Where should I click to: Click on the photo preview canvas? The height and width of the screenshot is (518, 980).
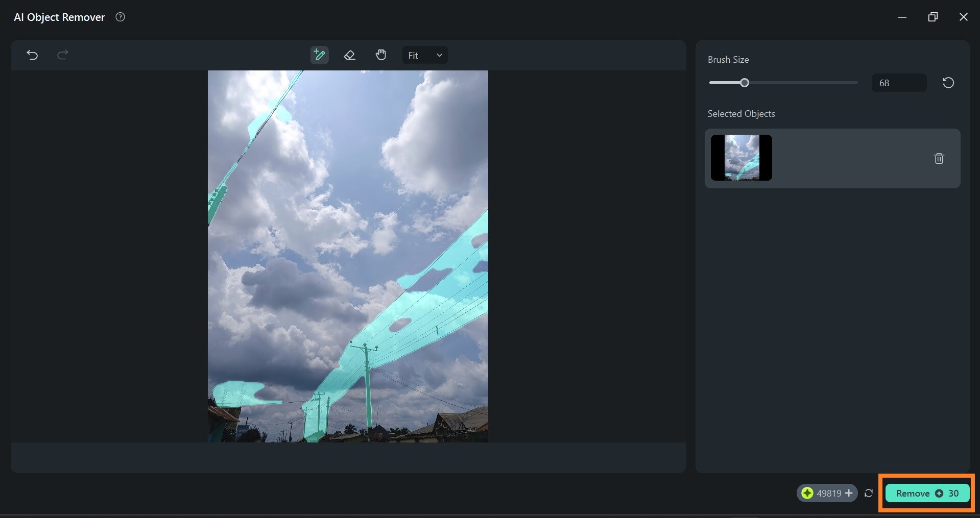point(348,256)
